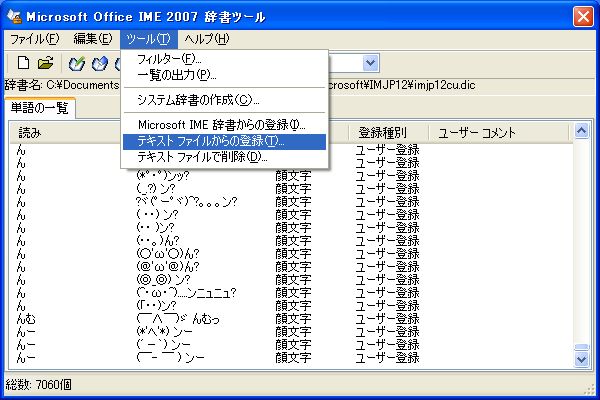Select Microsoft IME 辞書からの登録 entry
Screen dimensions: 600x400
[224, 125]
